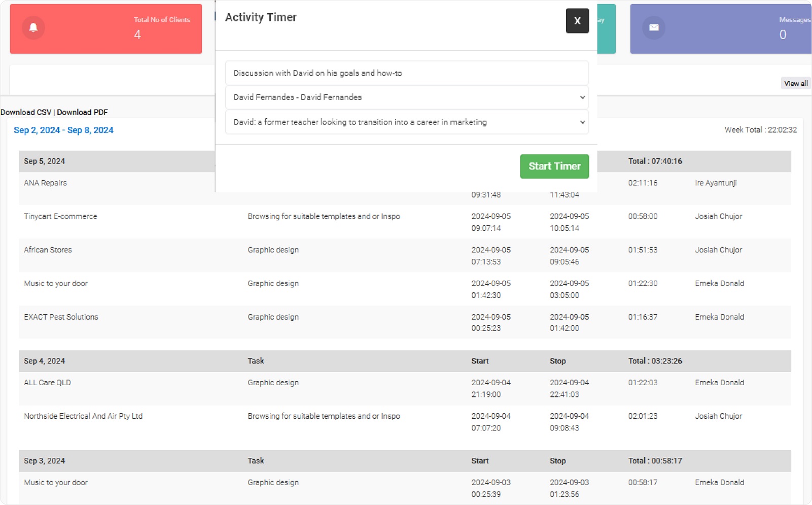This screenshot has width=812, height=505.
Task: Select the Sep 2 - Sep 8 date range
Action: (x=64, y=130)
